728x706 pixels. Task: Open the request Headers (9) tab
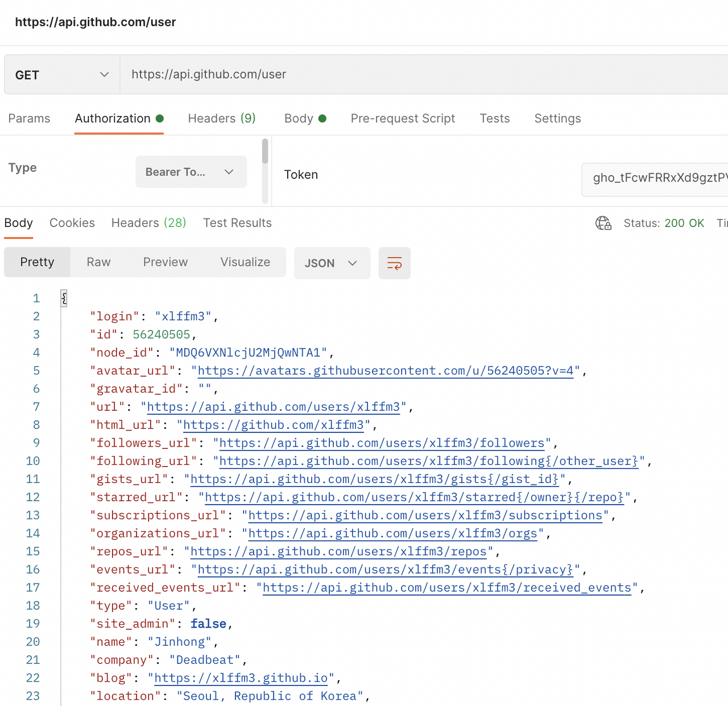pyautogui.click(x=222, y=118)
